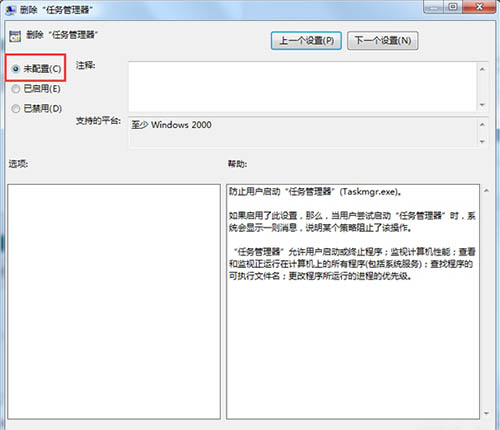The height and width of the screenshot is (430, 500).
Task: Click the down arrow in 支持的平台 box
Action: click(482, 142)
